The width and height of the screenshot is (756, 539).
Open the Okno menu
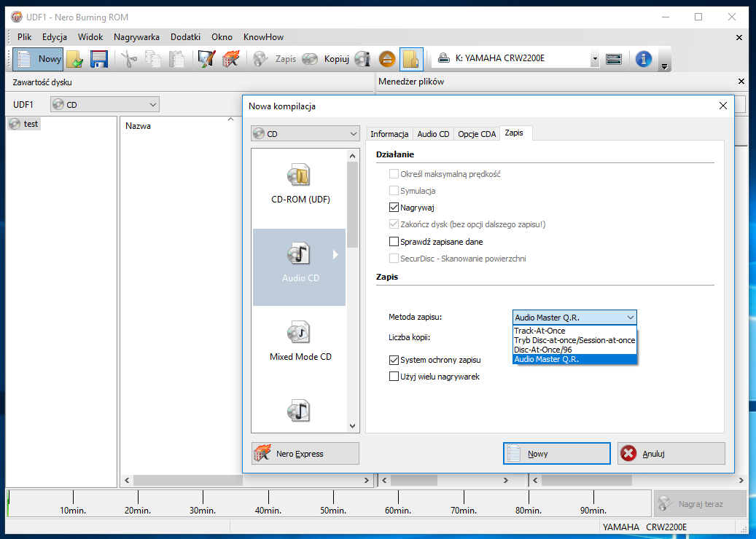coord(222,37)
